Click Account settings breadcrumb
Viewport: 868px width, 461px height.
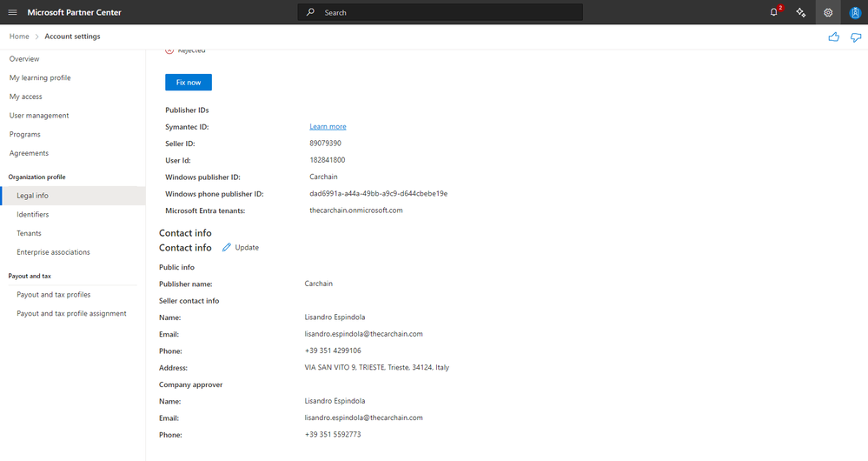(72, 37)
